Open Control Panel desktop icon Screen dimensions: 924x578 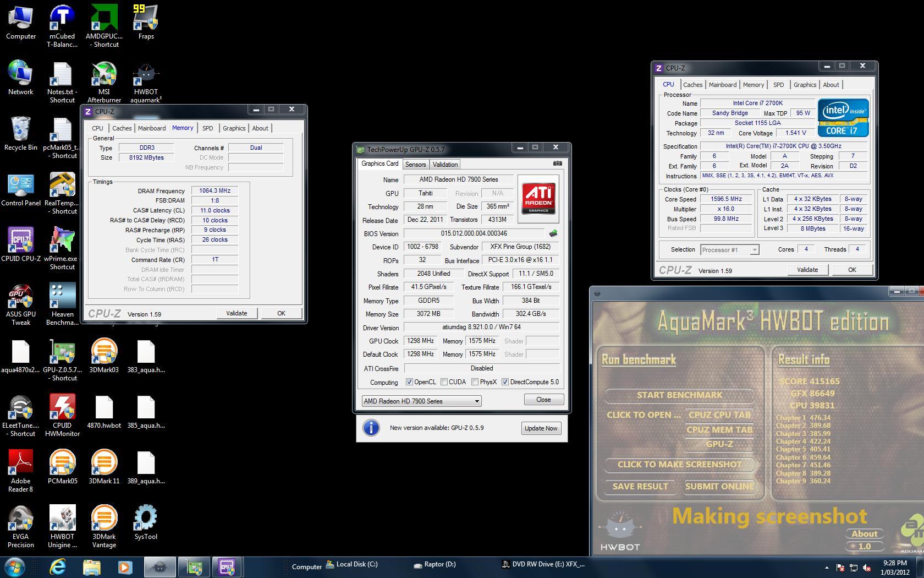tap(21, 189)
